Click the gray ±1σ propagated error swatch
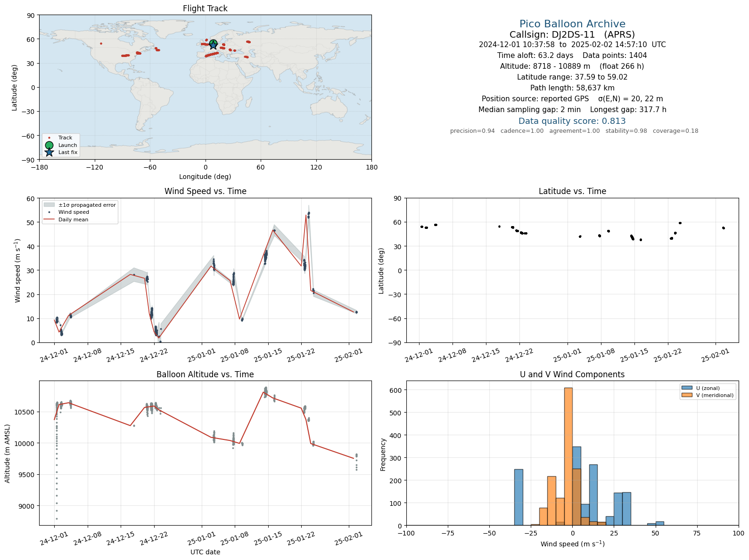749x560 pixels. coord(49,205)
